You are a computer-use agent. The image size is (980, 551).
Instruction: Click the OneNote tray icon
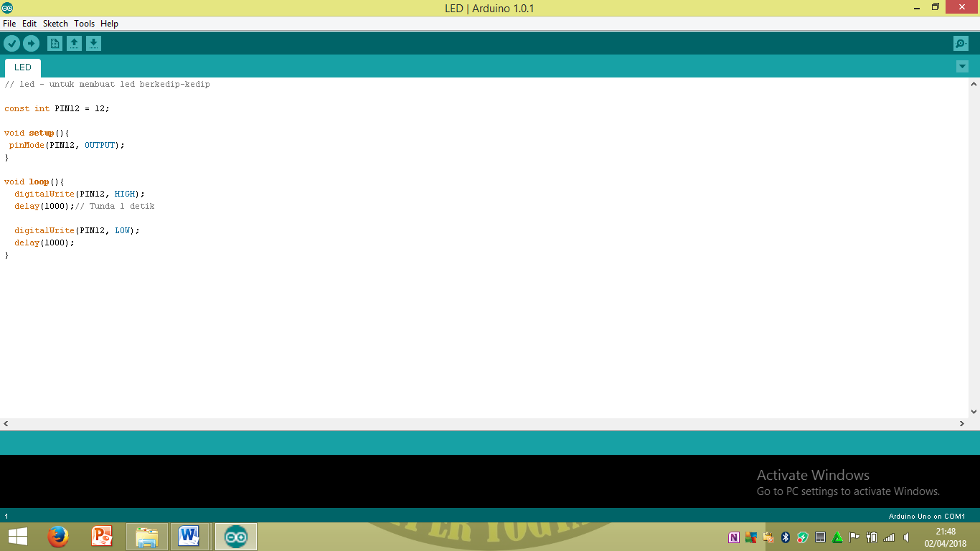(734, 537)
